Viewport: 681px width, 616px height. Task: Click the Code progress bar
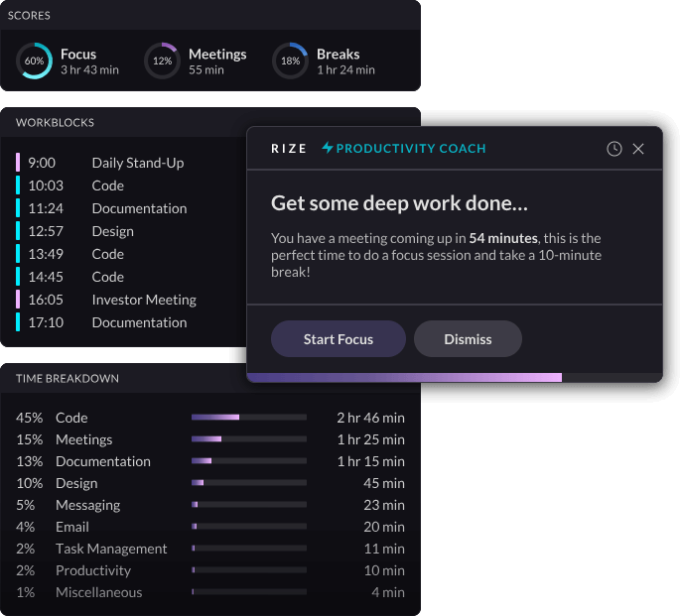(x=249, y=418)
